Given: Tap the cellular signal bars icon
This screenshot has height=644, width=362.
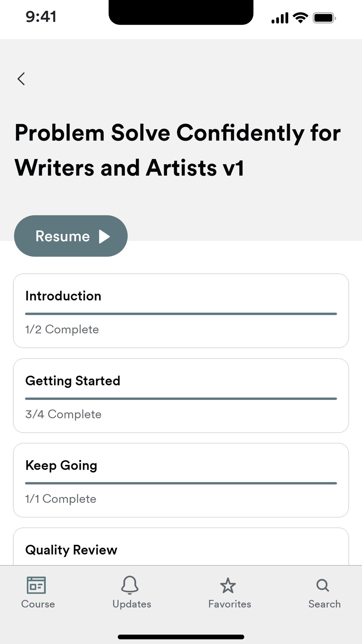Looking at the screenshot, I should pos(280,18).
